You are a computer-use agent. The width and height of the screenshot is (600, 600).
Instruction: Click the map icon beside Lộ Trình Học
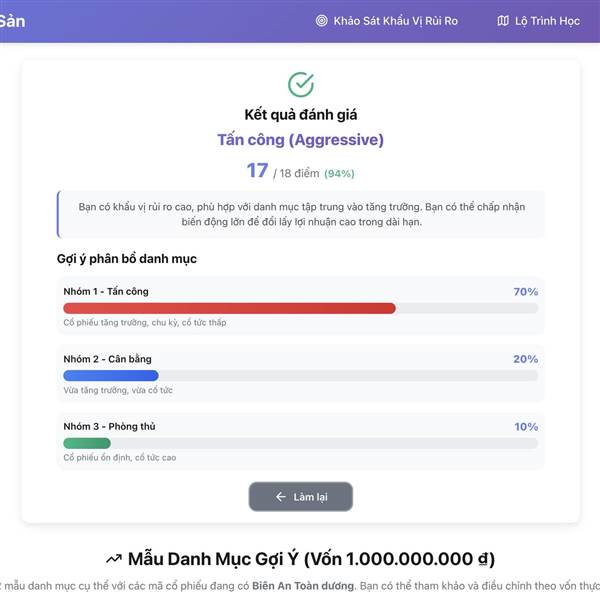tap(503, 20)
